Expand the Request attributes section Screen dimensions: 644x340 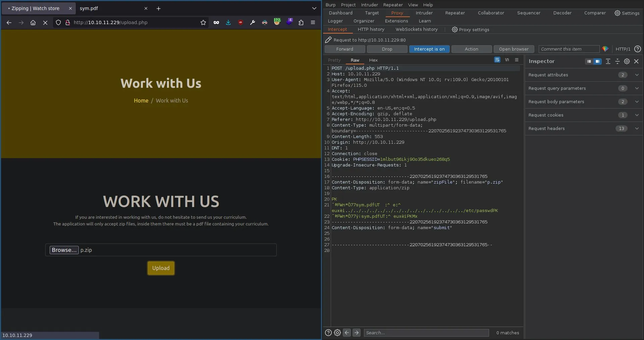(584, 75)
